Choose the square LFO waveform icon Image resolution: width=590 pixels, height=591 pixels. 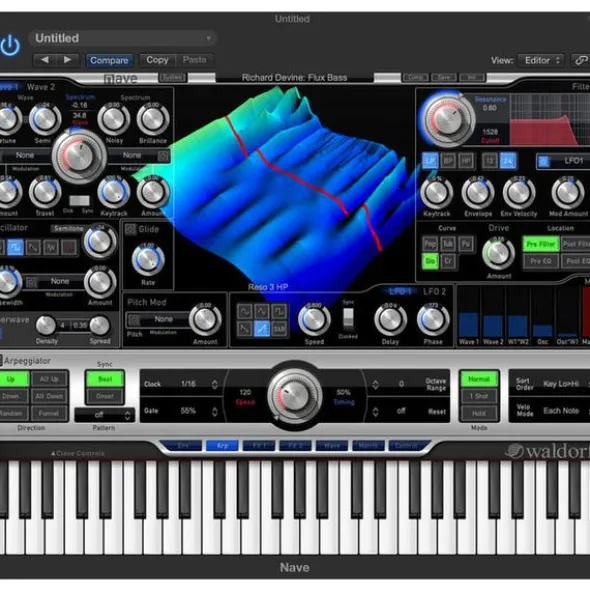(x=279, y=311)
